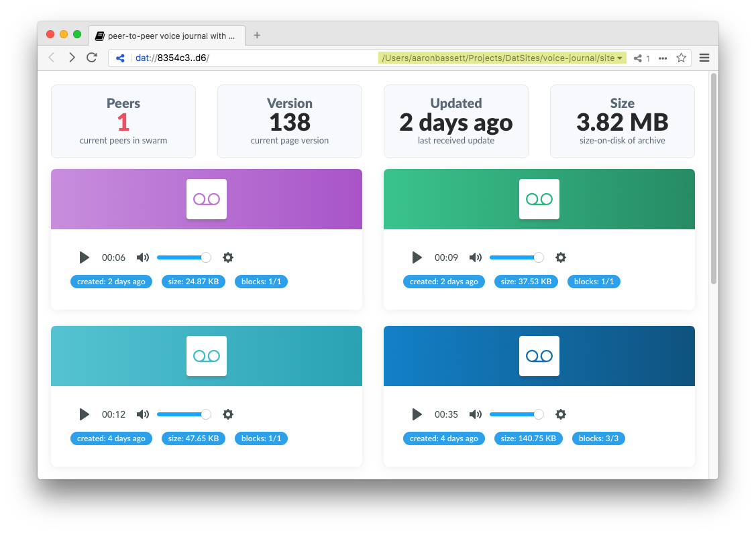Expand the local folder path dropdown
This screenshot has width=756, height=533.
pyautogui.click(x=502, y=58)
